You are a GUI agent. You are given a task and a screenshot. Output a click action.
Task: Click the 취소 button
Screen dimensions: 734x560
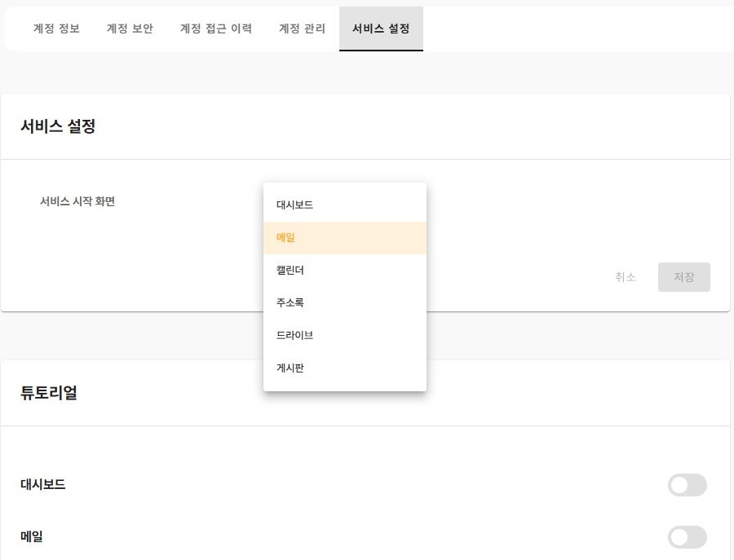(626, 277)
